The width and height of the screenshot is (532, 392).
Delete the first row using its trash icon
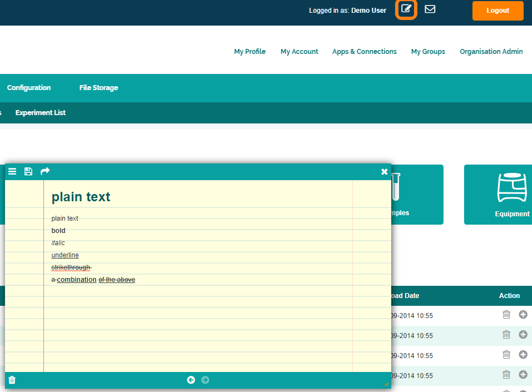tap(506, 315)
